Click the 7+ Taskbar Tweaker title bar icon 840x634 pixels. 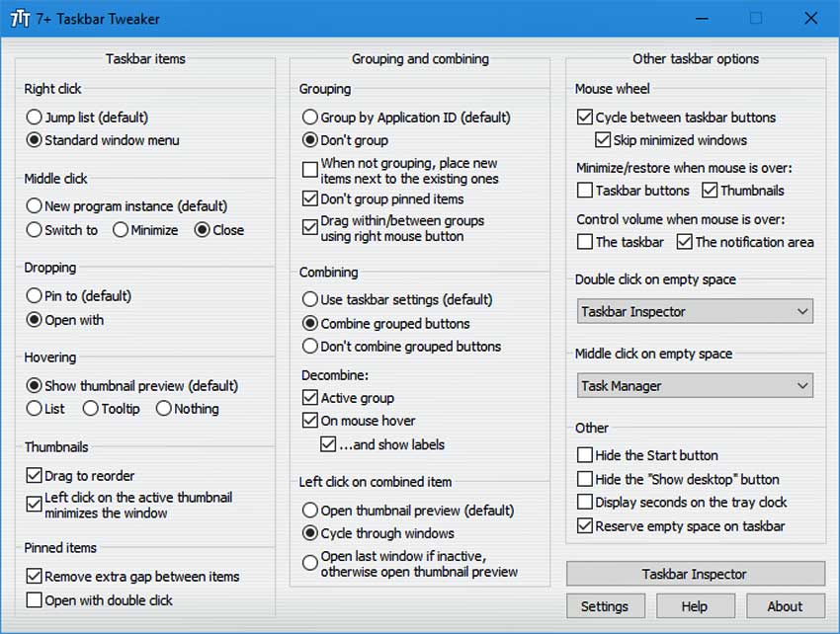tap(19, 19)
